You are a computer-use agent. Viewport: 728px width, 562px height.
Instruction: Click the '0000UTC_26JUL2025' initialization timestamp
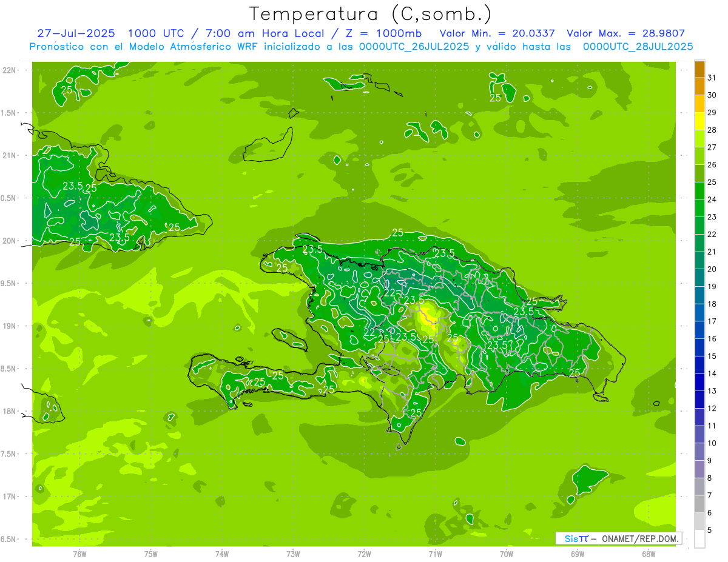pos(414,47)
